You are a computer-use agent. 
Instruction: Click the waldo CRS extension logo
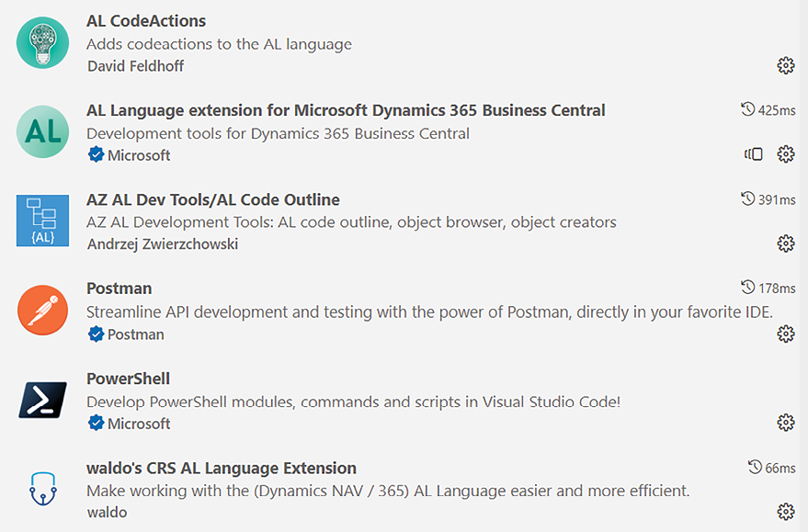coord(43,488)
